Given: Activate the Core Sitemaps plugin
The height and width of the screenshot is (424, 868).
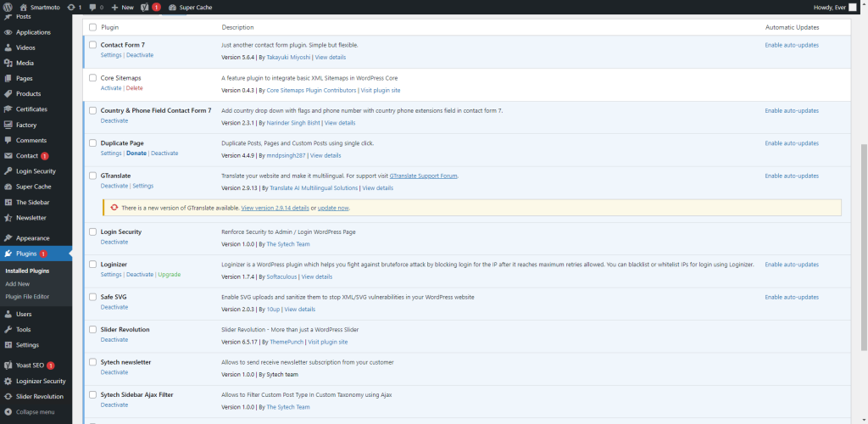Looking at the screenshot, I should coord(111,88).
